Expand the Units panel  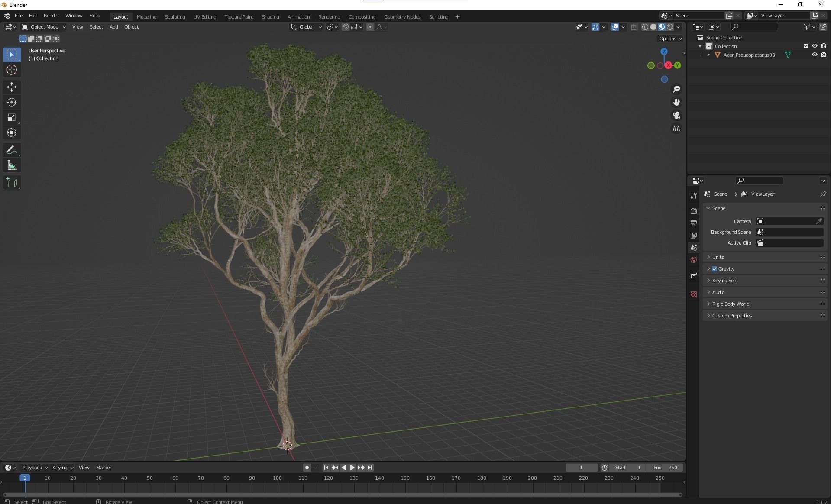pyautogui.click(x=765, y=257)
